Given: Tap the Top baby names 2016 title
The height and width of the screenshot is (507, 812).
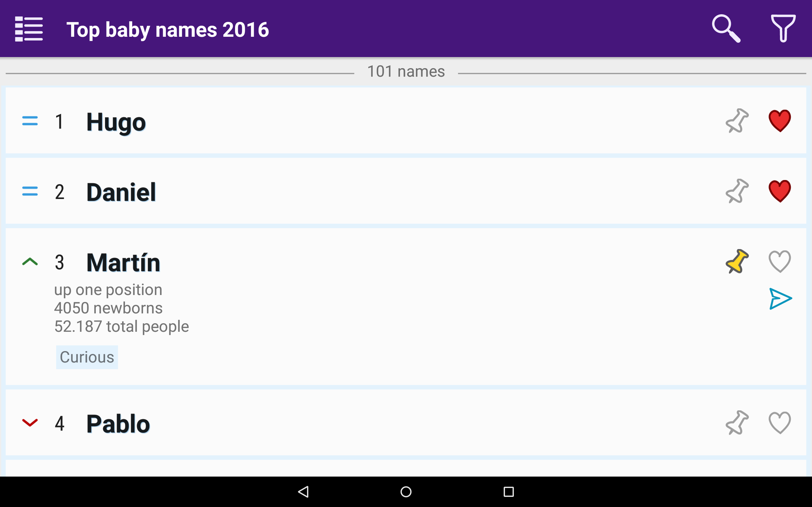Looking at the screenshot, I should pyautogui.click(x=167, y=29).
